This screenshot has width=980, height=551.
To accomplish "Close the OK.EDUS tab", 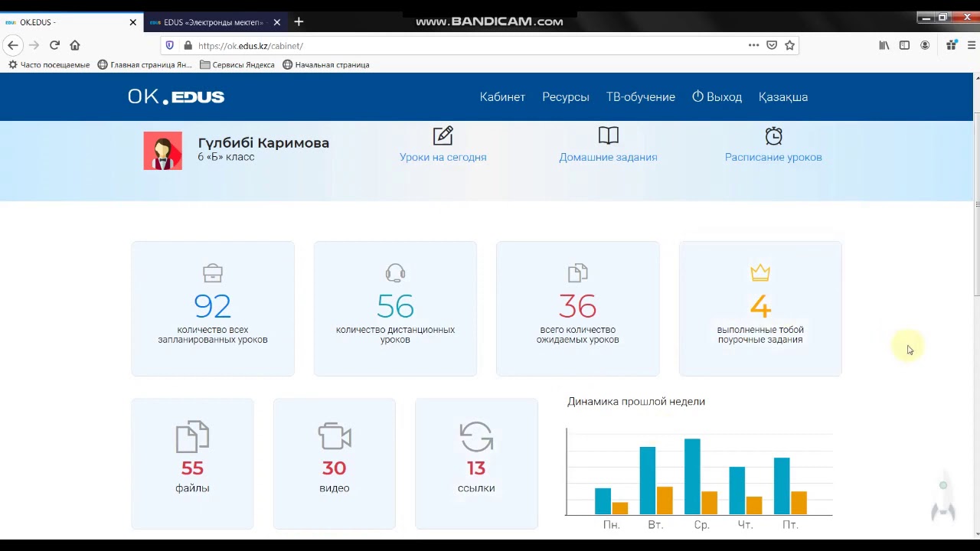I will click(x=132, y=22).
